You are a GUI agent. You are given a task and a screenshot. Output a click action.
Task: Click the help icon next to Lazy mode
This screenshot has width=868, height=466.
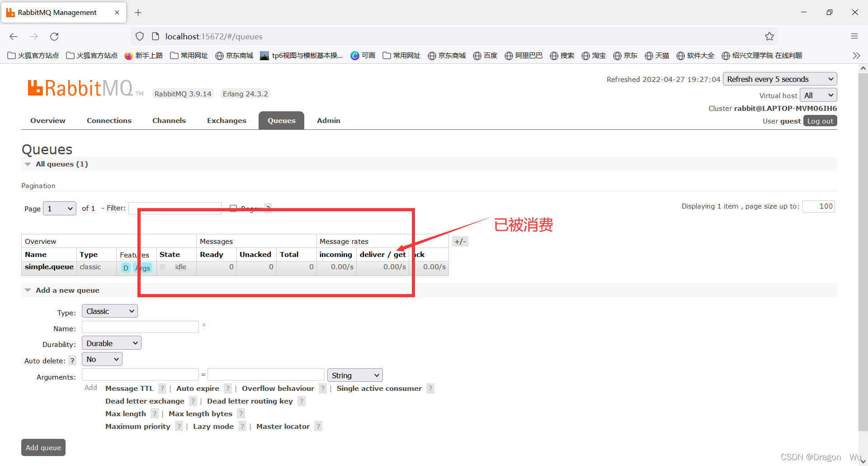(x=242, y=426)
